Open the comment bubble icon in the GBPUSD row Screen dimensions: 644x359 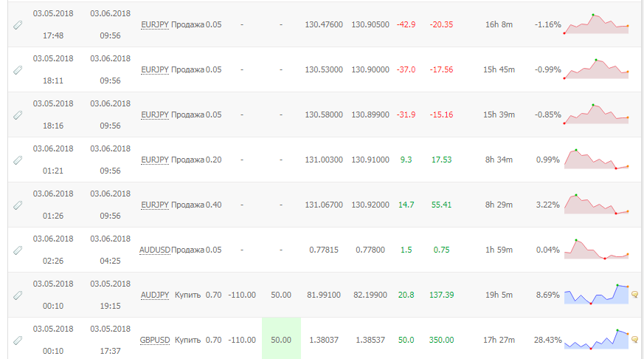point(634,340)
